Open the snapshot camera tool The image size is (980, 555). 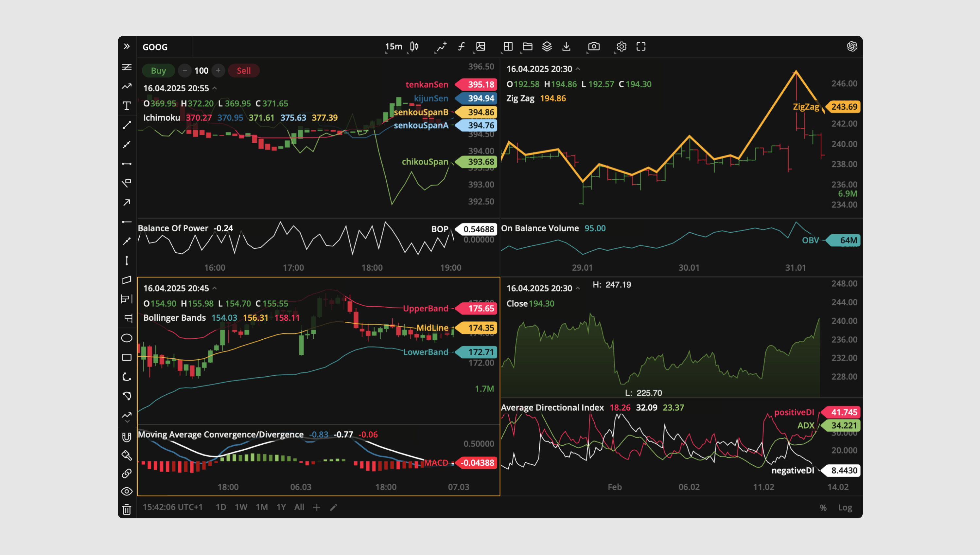[x=594, y=46]
